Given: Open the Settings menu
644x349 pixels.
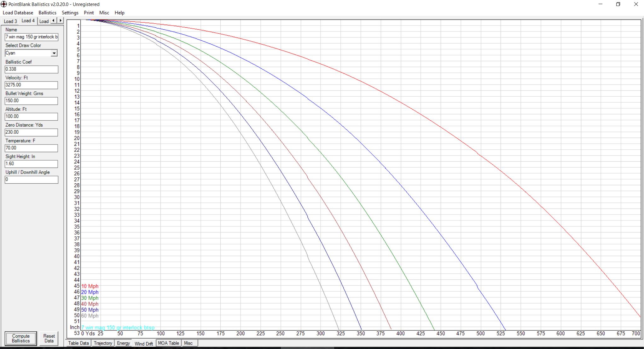Looking at the screenshot, I should pos(70,13).
